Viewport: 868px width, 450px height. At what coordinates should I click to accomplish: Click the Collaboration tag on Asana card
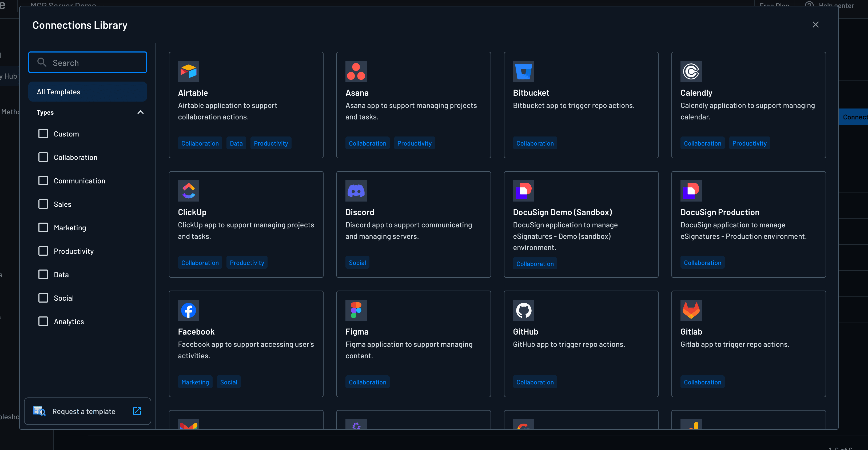367,143
